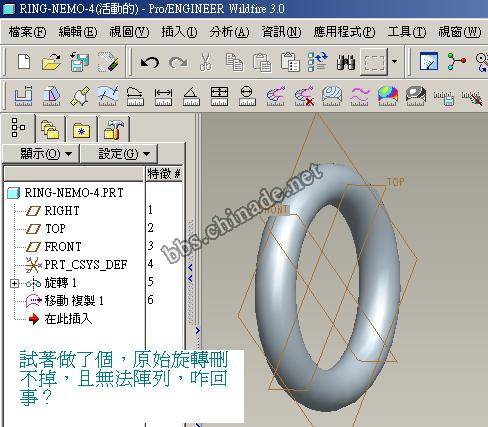Click the binoculars Find icon

tap(346, 62)
